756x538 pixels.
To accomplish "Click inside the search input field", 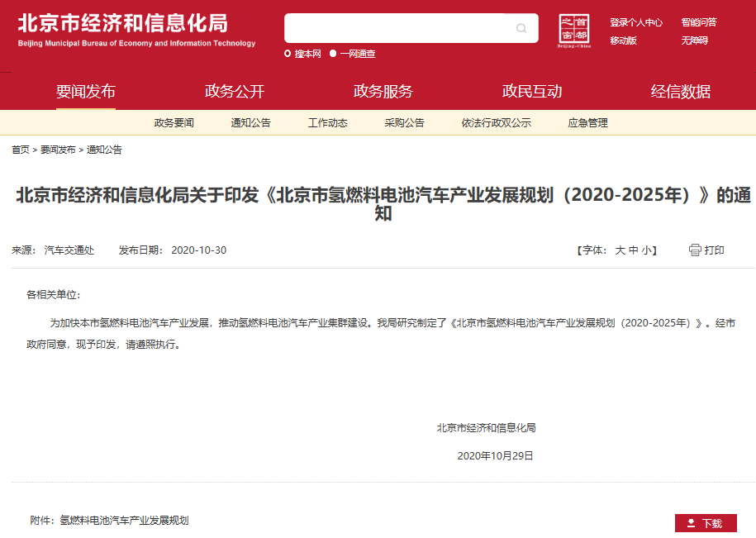I will pos(397,28).
